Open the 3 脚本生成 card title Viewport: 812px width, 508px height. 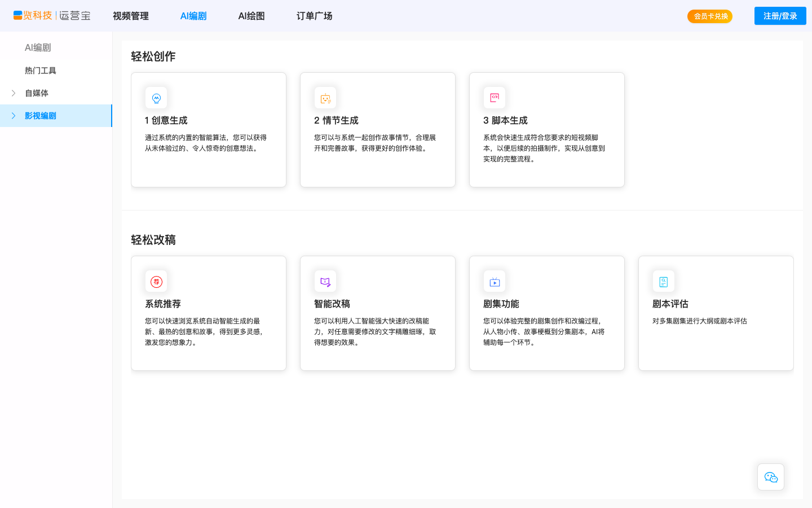tap(505, 120)
